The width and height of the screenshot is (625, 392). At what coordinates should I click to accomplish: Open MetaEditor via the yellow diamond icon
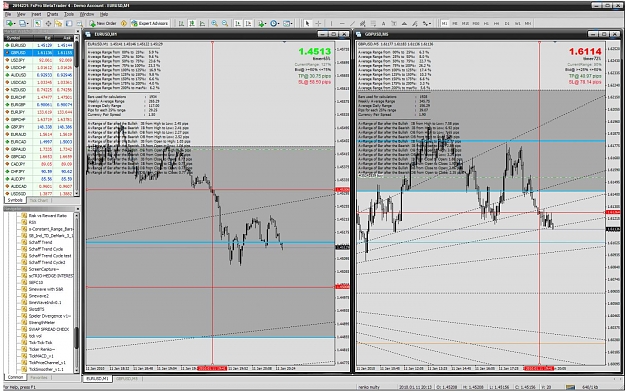point(124,24)
